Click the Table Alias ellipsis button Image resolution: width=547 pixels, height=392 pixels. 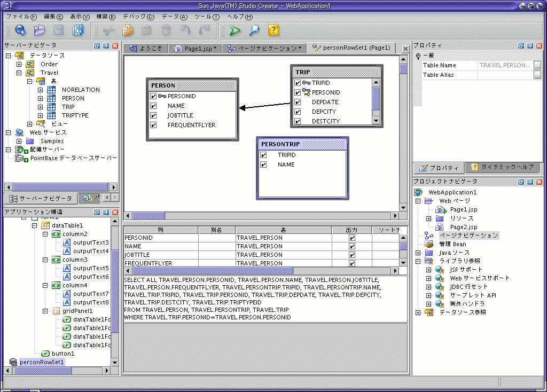point(537,75)
